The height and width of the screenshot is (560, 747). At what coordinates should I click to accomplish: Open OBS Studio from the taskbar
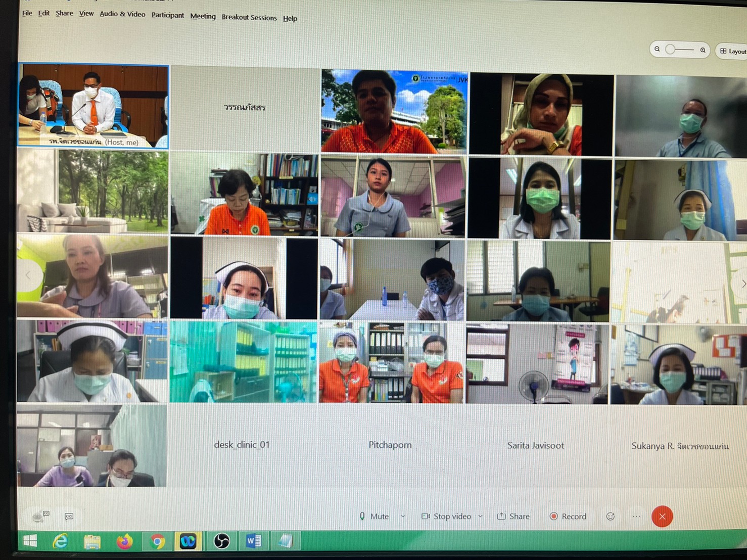point(221,541)
